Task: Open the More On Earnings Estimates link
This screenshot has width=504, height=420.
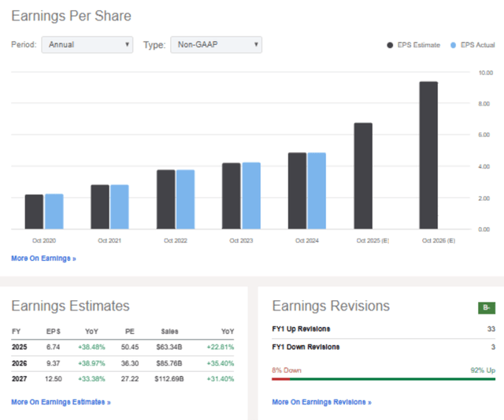Action: coord(61,402)
